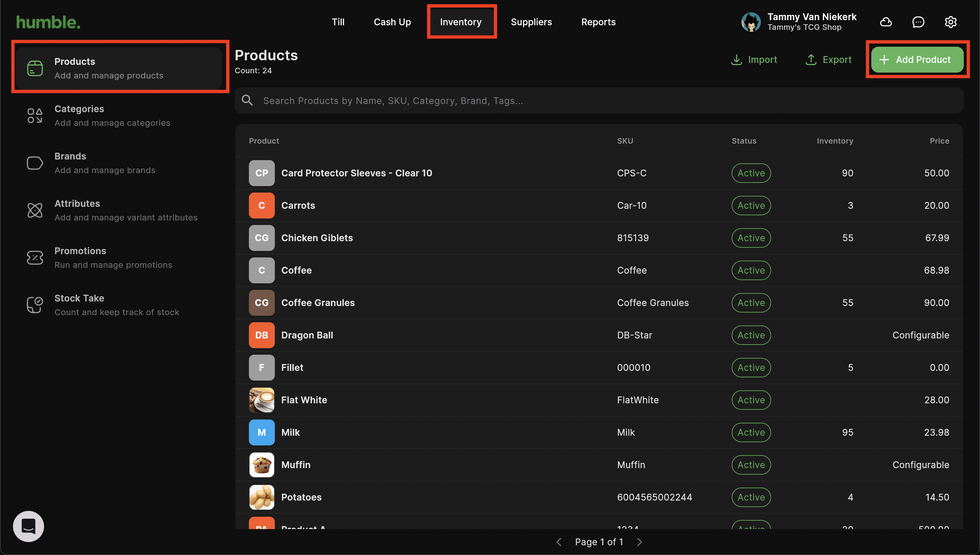The width and height of the screenshot is (980, 555).
Task: Open the support chat widget bubble
Action: pos(29,526)
